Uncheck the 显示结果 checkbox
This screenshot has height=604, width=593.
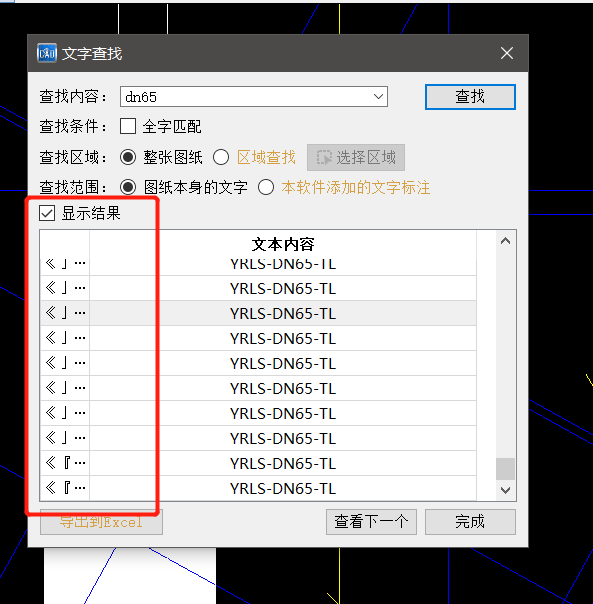[x=47, y=213]
